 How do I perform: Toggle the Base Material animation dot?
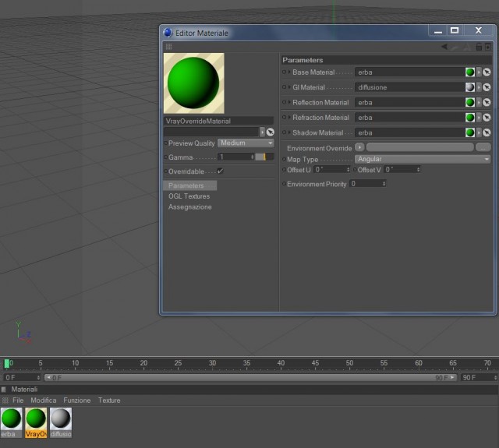284,72
